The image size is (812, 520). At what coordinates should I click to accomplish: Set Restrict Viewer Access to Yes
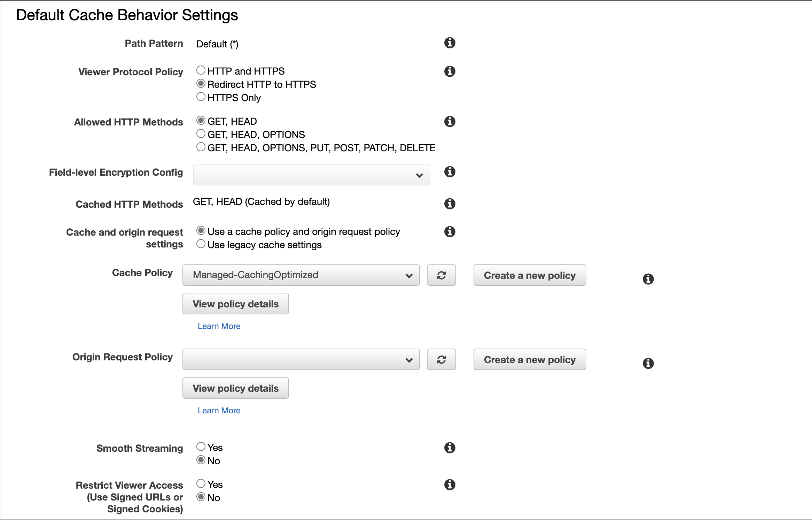(x=201, y=484)
